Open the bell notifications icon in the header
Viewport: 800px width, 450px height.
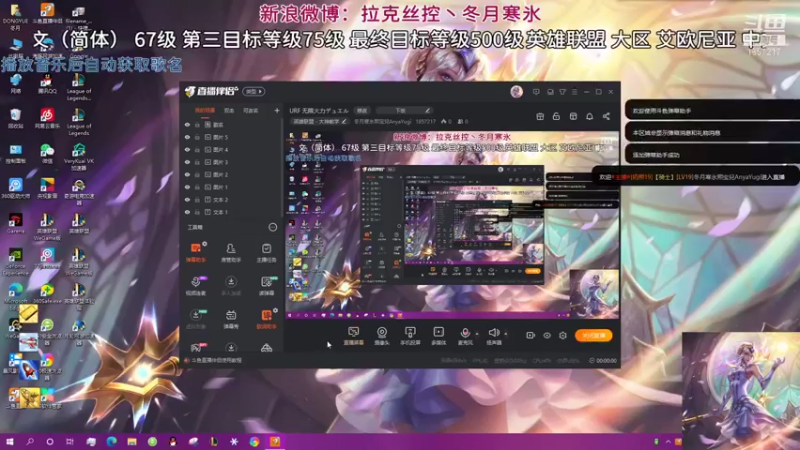[589, 116]
